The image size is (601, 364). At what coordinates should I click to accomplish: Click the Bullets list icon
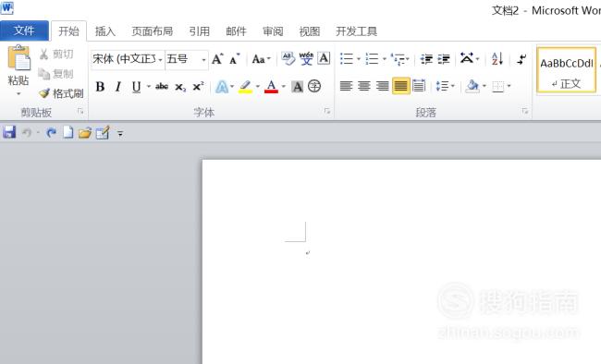(347, 58)
